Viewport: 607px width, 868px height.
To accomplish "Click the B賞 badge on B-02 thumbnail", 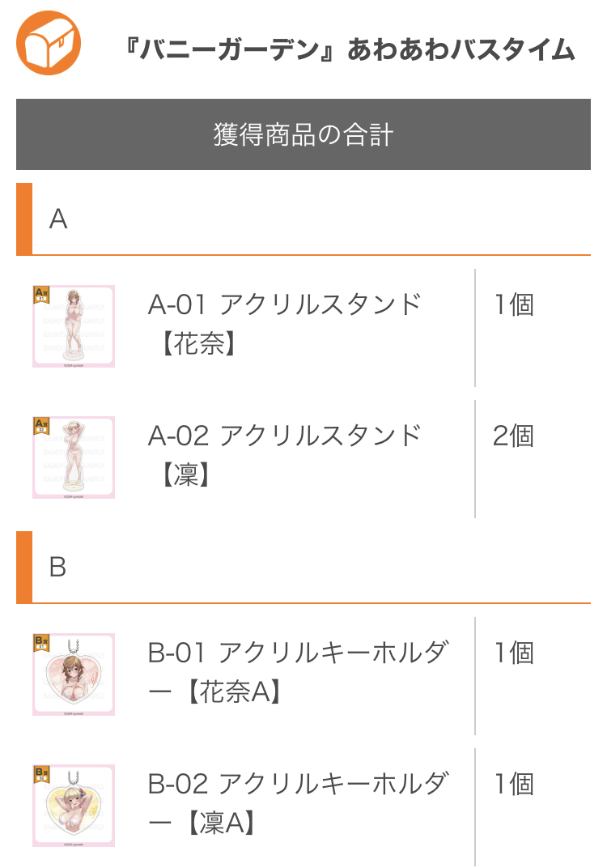I will point(40,773).
